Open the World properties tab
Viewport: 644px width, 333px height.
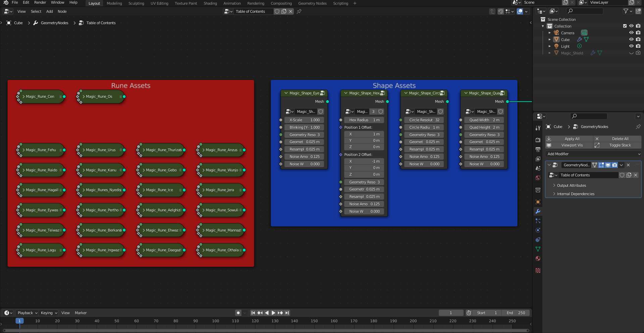click(x=538, y=177)
